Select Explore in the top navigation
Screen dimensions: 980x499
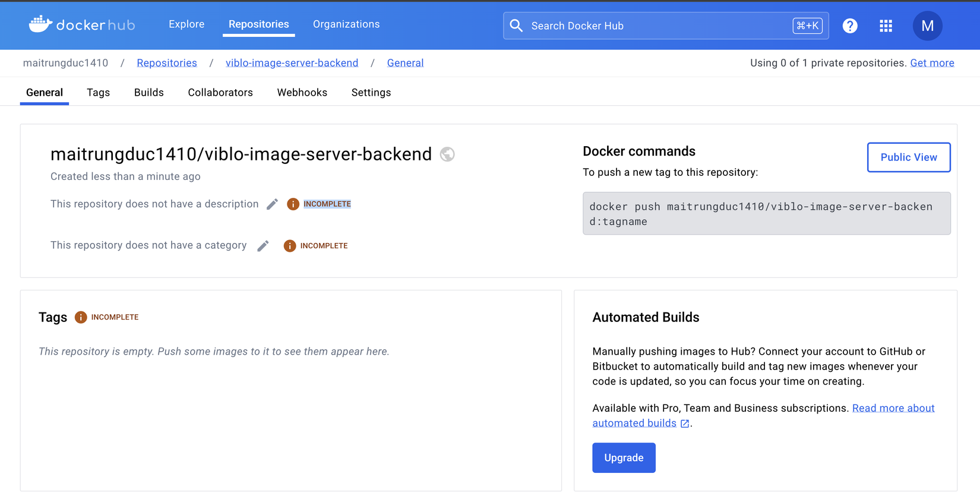pos(186,24)
